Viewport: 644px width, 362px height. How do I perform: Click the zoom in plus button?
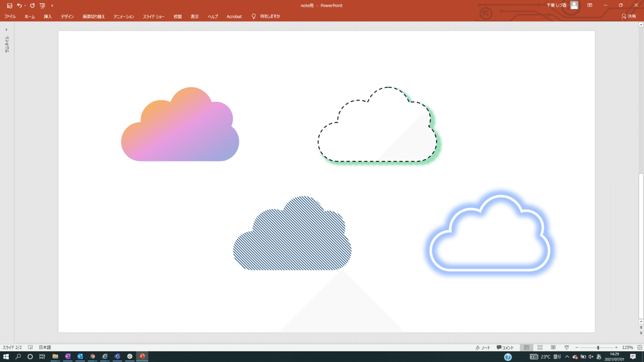[x=616, y=348]
